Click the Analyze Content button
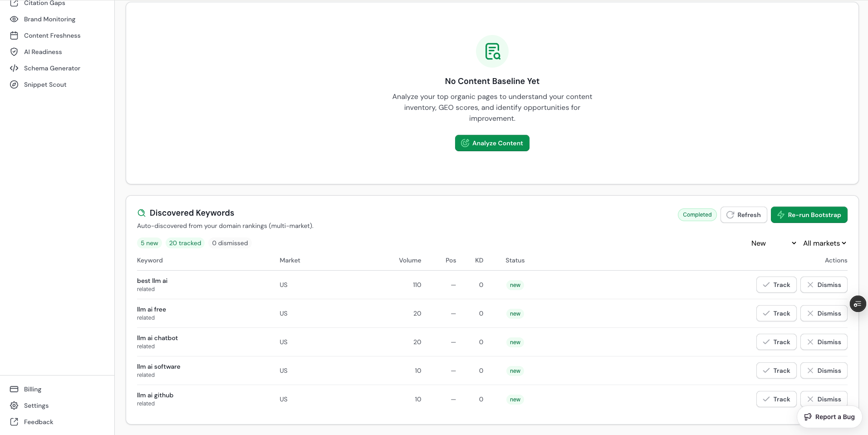Viewport: 868px width, 435px height. click(492, 143)
